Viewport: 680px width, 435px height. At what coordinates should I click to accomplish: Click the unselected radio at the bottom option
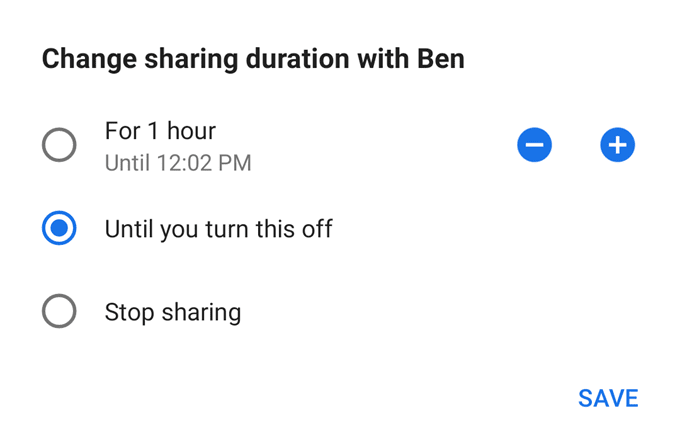59,311
